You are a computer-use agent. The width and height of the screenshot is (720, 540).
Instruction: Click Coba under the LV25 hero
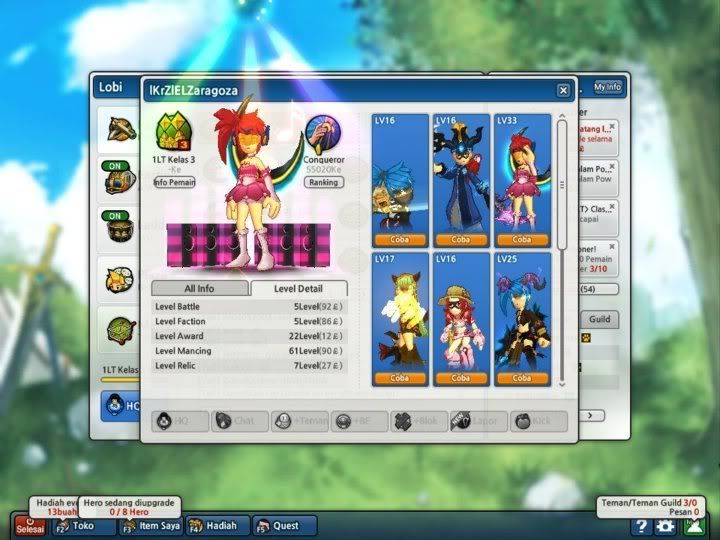522,378
